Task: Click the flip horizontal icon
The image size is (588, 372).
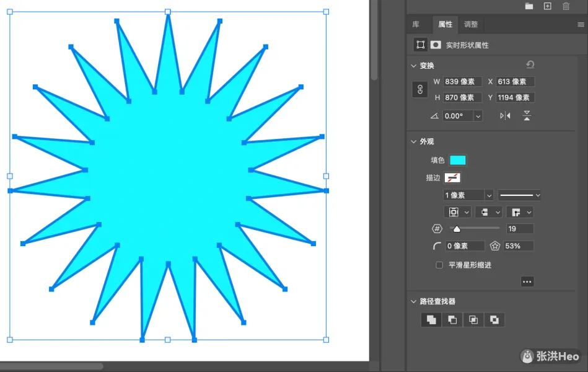Action: click(505, 116)
